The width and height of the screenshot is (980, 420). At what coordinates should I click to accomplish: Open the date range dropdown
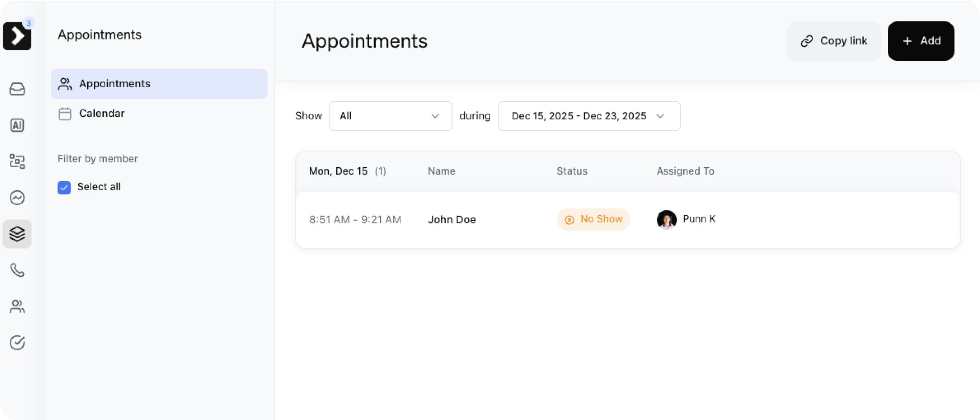(x=578, y=116)
